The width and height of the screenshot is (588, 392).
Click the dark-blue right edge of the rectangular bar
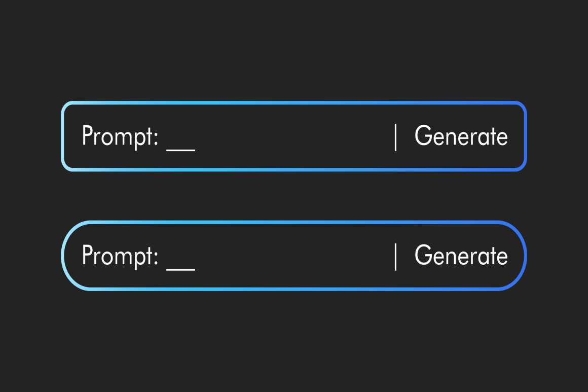pyautogui.click(x=525, y=136)
